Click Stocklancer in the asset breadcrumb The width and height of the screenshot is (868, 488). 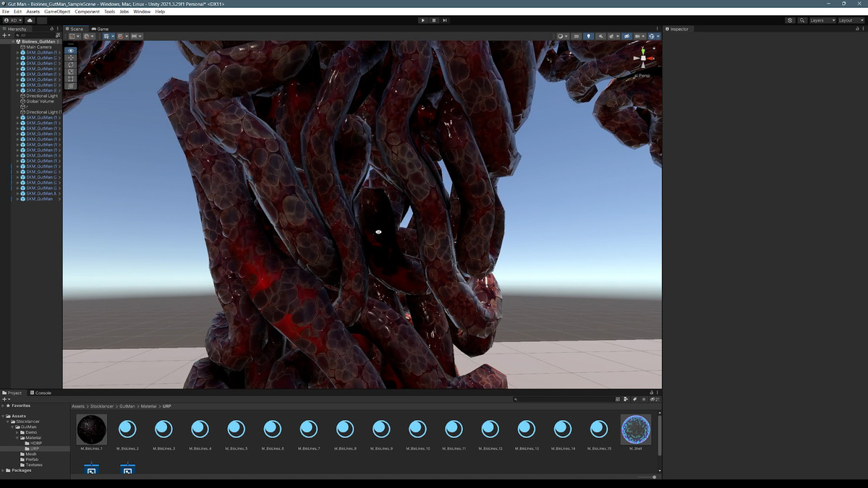coord(102,406)
